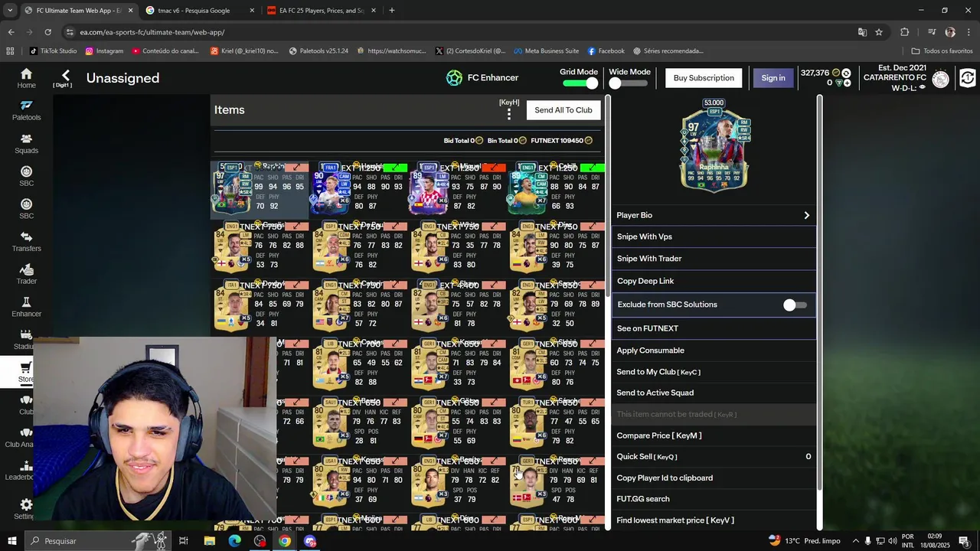Bookmark this page with the star icon
This screenshot has width=980, height=551.
pyautogui.click(x=879, y=32)
